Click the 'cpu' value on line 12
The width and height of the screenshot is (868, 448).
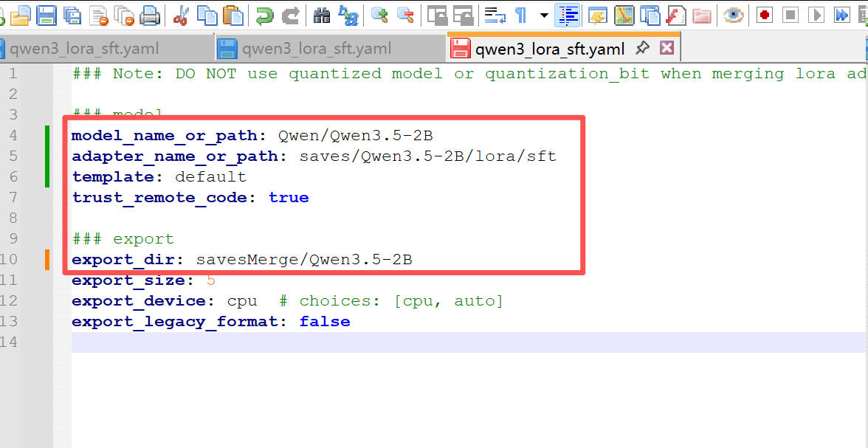[x=242, y=301]
